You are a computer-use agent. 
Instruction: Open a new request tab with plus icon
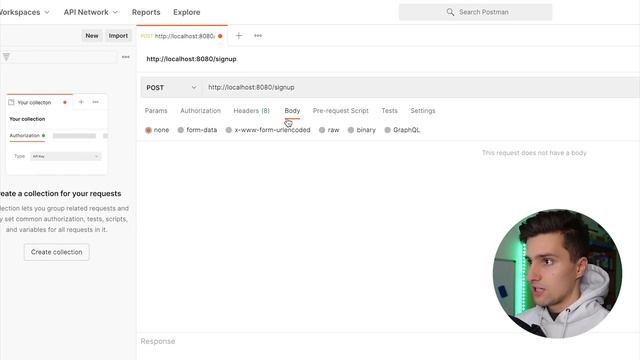point(239,36)
